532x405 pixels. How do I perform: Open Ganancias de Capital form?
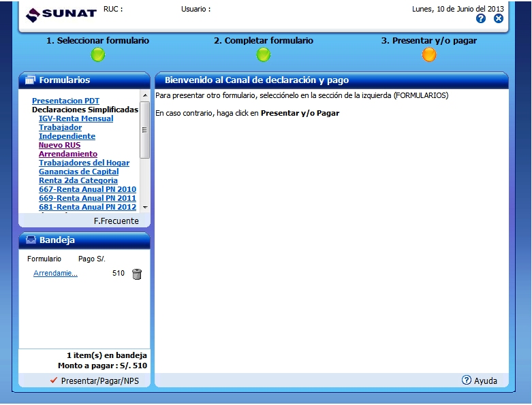coord(79,172)
